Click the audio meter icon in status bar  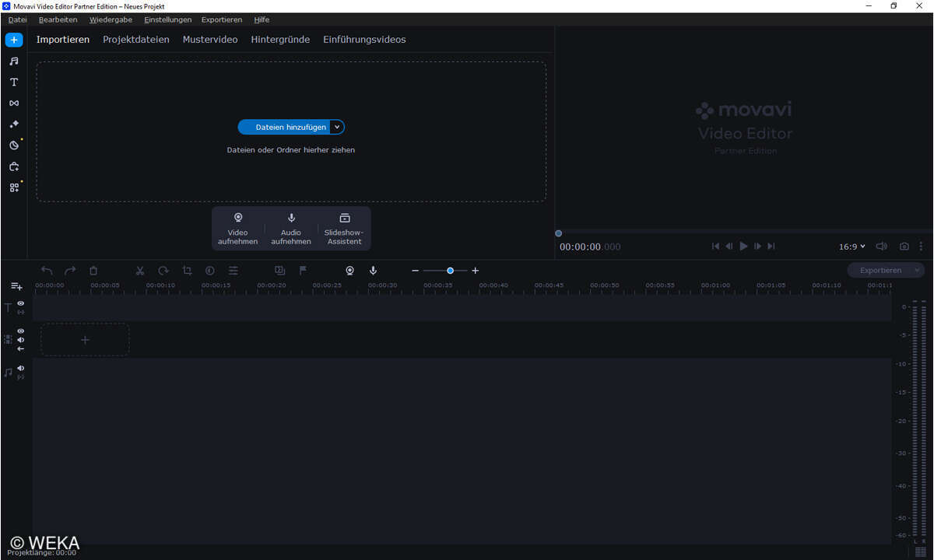(921, 552)
